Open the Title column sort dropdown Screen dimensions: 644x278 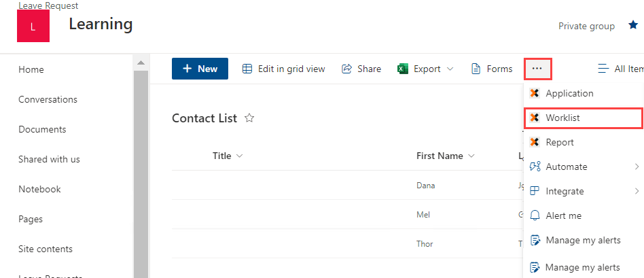239,156
